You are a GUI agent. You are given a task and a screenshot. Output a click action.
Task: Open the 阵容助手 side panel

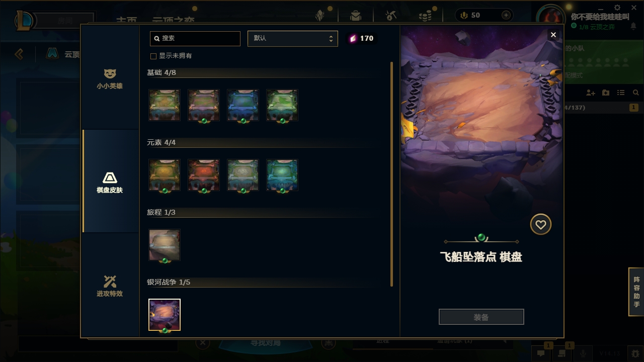pos(636,292)
